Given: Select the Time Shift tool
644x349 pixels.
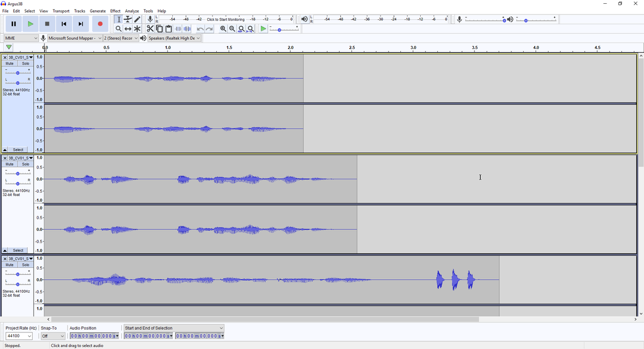Looking at the screenshot, I should pyautogui.click(x=128, y=28).
